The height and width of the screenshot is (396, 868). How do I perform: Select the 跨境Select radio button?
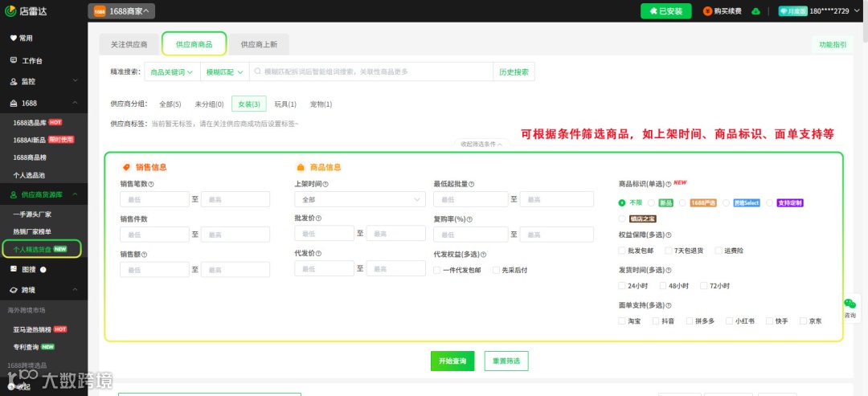[726, 203]
